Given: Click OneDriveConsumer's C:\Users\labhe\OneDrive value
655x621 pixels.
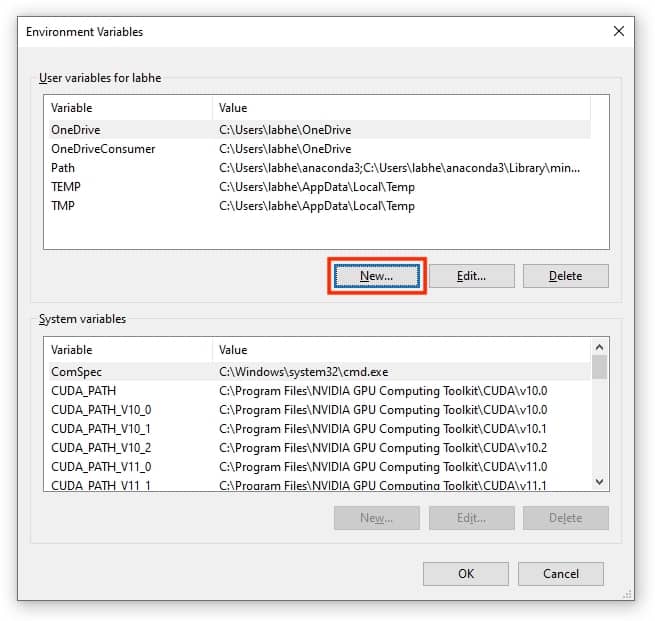Looking at the screenshot, I should tap(285, 149).
